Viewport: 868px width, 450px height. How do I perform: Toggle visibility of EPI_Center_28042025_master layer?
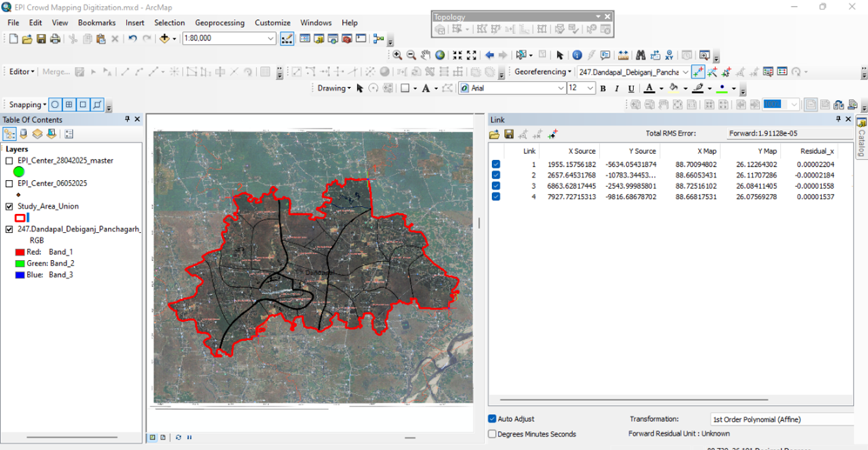8,161
